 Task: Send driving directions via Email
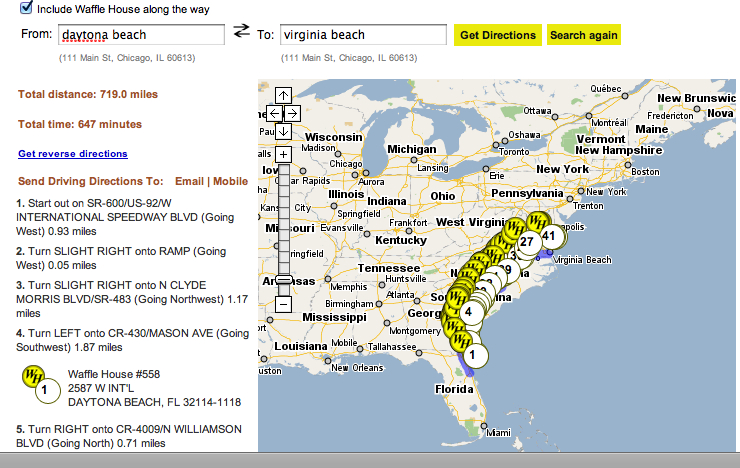189,181
